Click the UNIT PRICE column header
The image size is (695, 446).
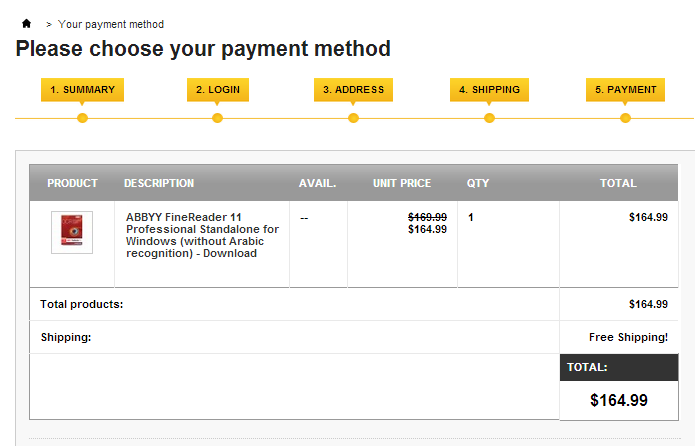coord(402,183)
